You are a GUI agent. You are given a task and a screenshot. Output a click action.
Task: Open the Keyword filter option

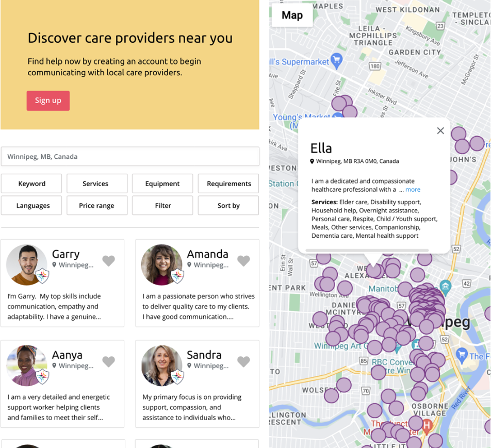(x=31, y=184)
